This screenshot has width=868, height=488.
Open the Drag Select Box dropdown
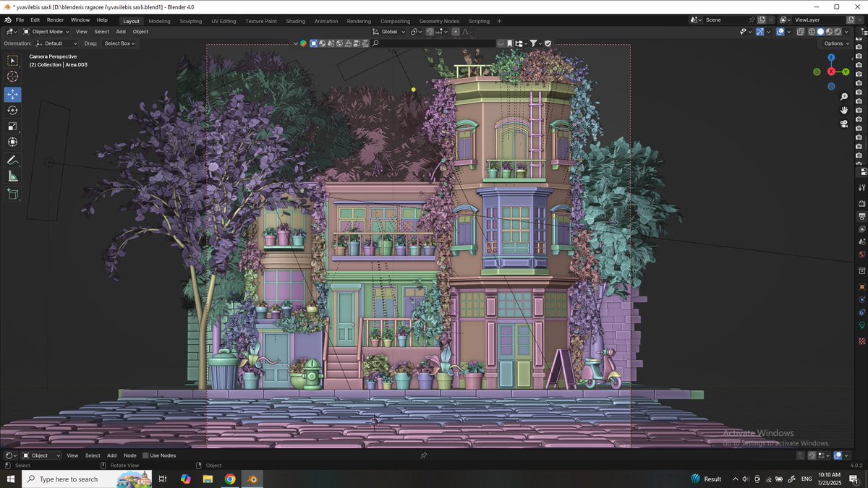click(x=119, y=43)
